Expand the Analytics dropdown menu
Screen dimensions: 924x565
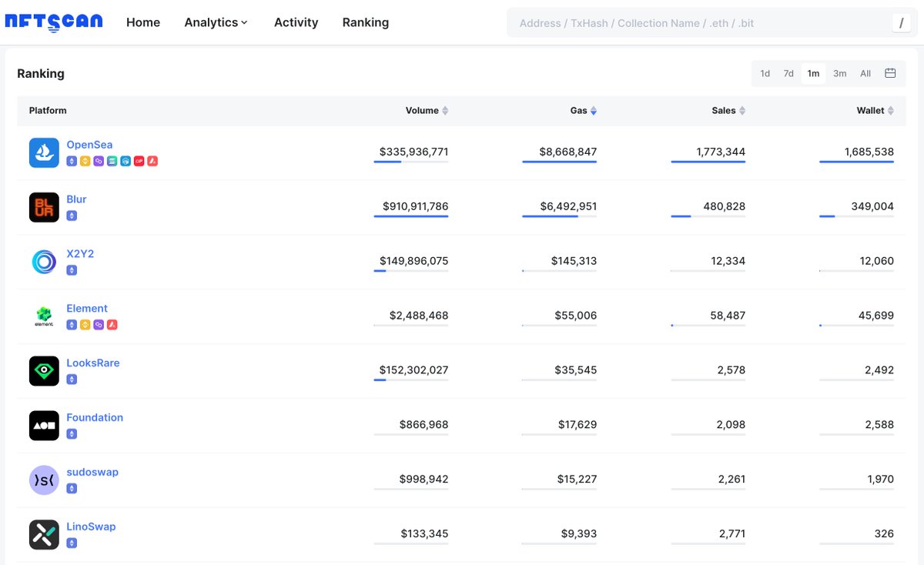click(216, 22)
